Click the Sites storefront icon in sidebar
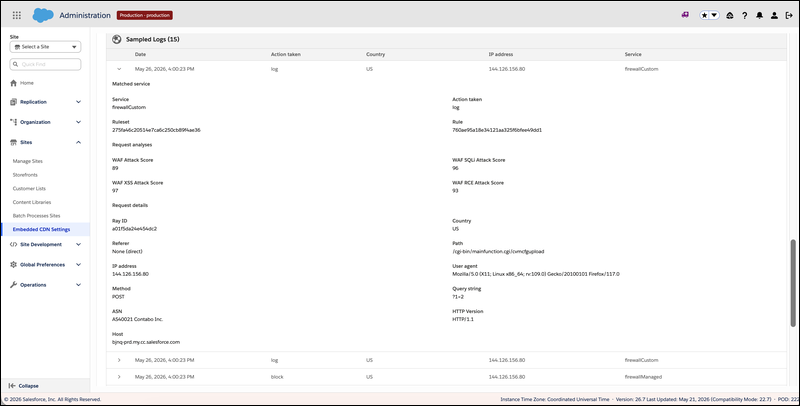 [x=14, y=142]
